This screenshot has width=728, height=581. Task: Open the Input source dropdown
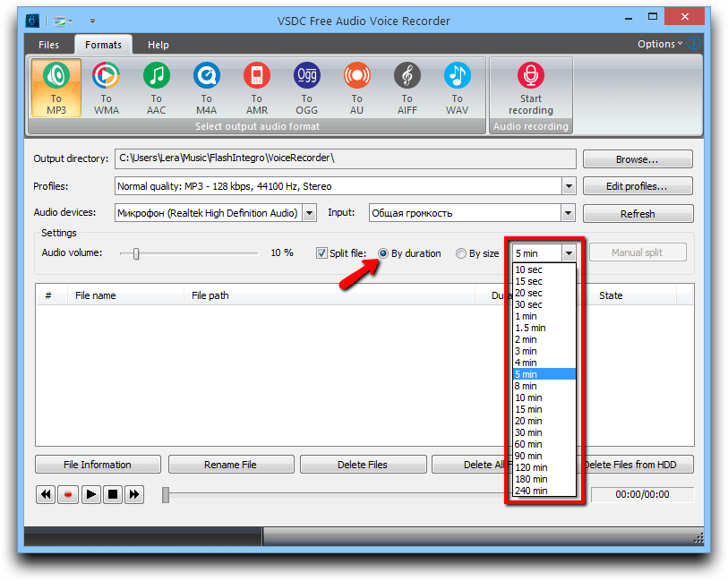[568, 213]
